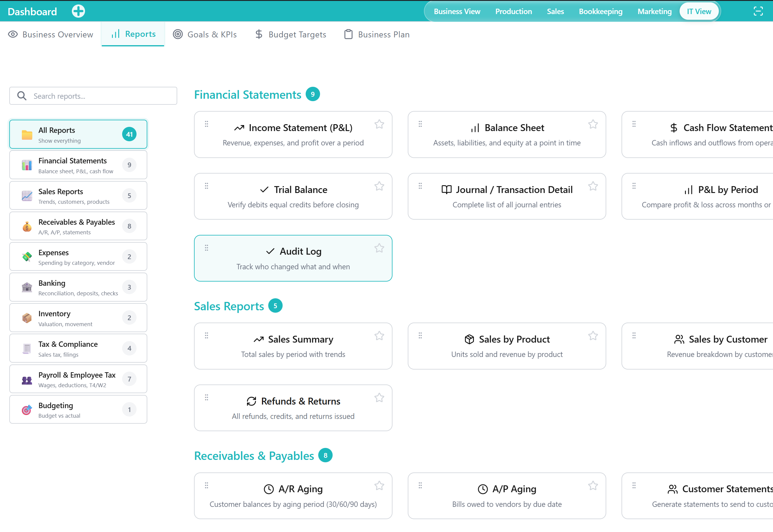Filter by Financial Statements category
The width and height of the screenshot is (773, 532).
click(78, 165)
